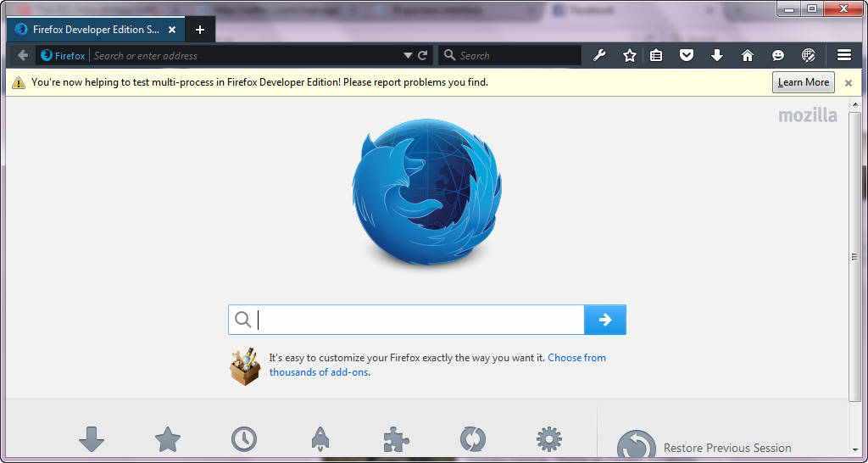Click the Firefox identity icon in address bar
Viewport: 868px width, 463px height.
pos(47,55)
